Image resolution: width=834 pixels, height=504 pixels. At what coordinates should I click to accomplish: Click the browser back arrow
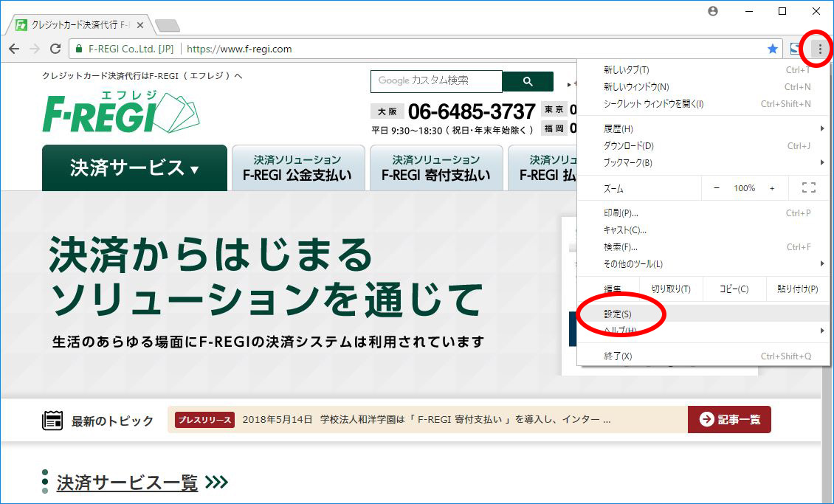point(14,49)
